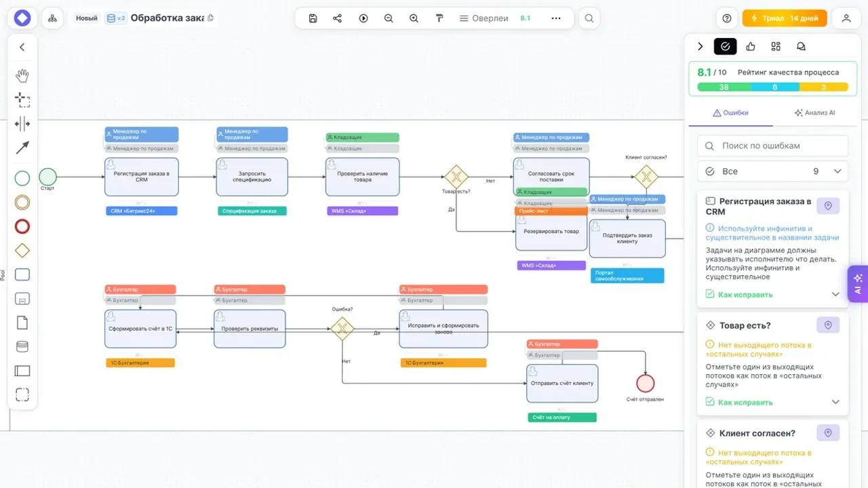Choose the end event red circle

(x=22, y=226)
